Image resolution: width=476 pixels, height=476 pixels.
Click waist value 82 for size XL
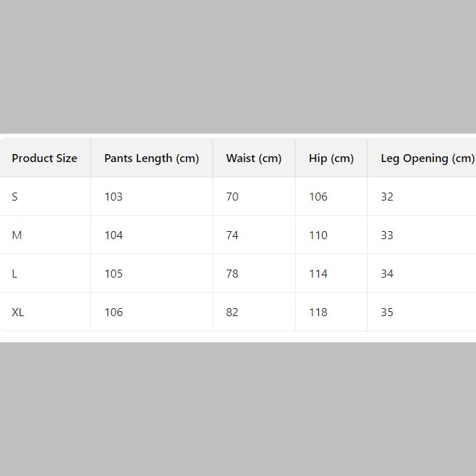coord(232,312)
